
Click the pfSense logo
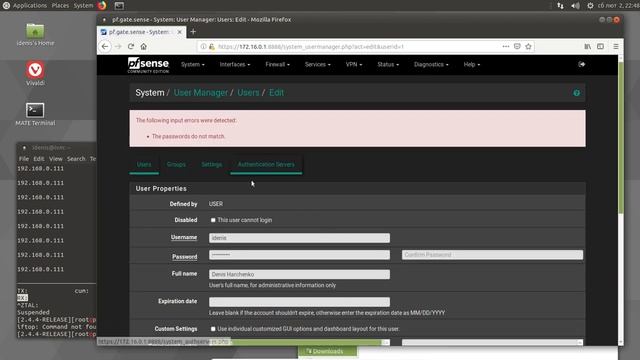coord(148,65)
